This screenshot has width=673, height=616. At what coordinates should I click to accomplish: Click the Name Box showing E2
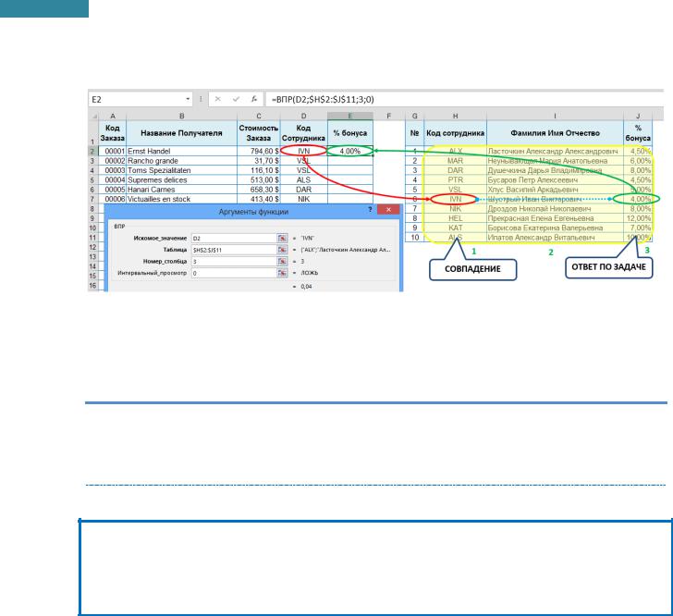tap(137, 99)
